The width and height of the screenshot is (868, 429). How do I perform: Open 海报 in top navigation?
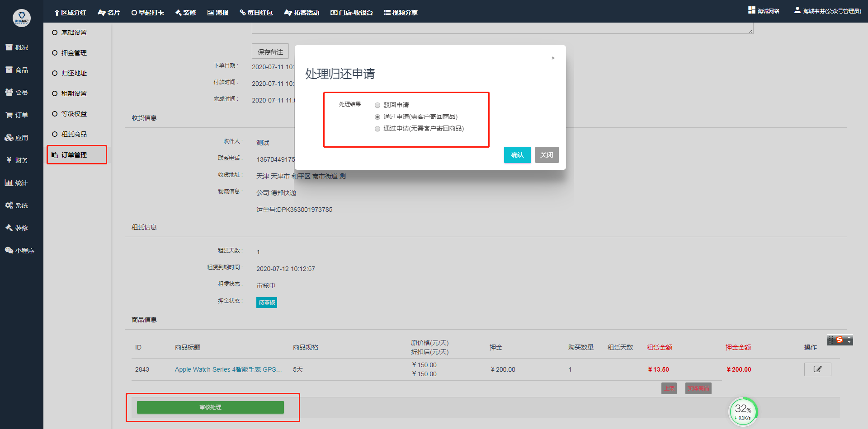(x=218, y=13)
